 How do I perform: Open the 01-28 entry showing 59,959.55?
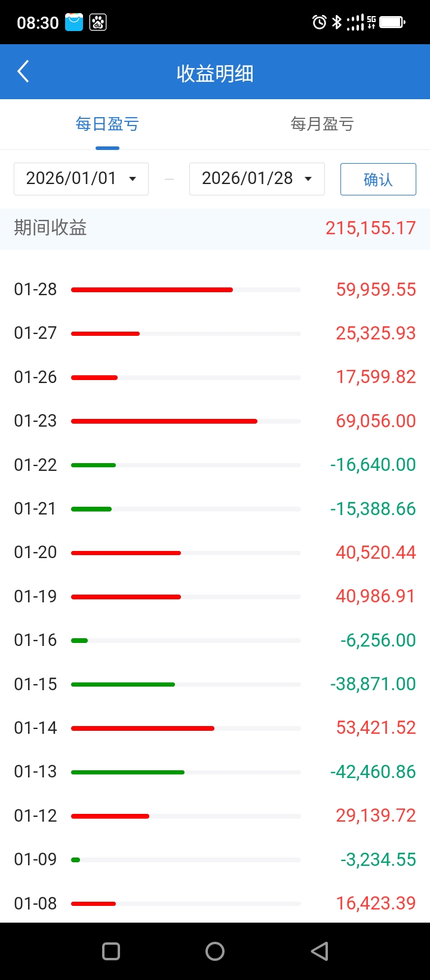tap(215, 289)
